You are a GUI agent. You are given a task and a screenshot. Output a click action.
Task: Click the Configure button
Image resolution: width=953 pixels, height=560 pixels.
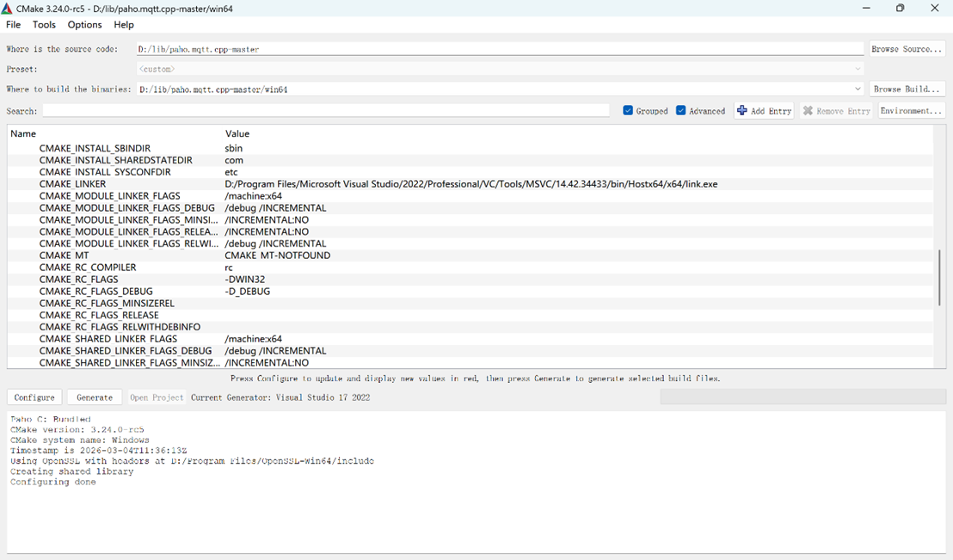[x=34, y=397]
